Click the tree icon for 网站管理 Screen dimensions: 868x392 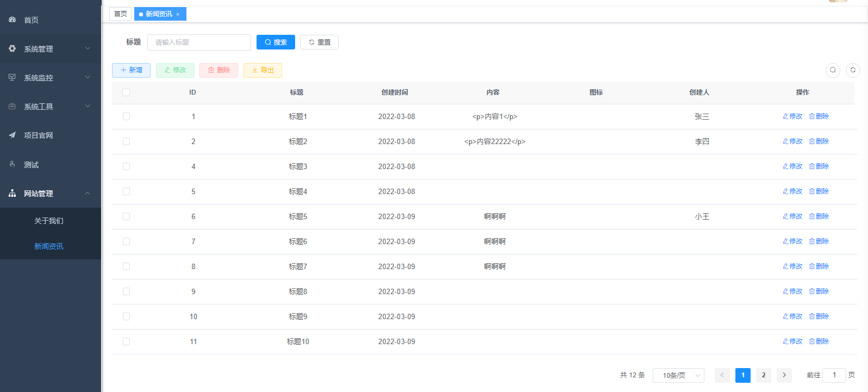[12, 193]
